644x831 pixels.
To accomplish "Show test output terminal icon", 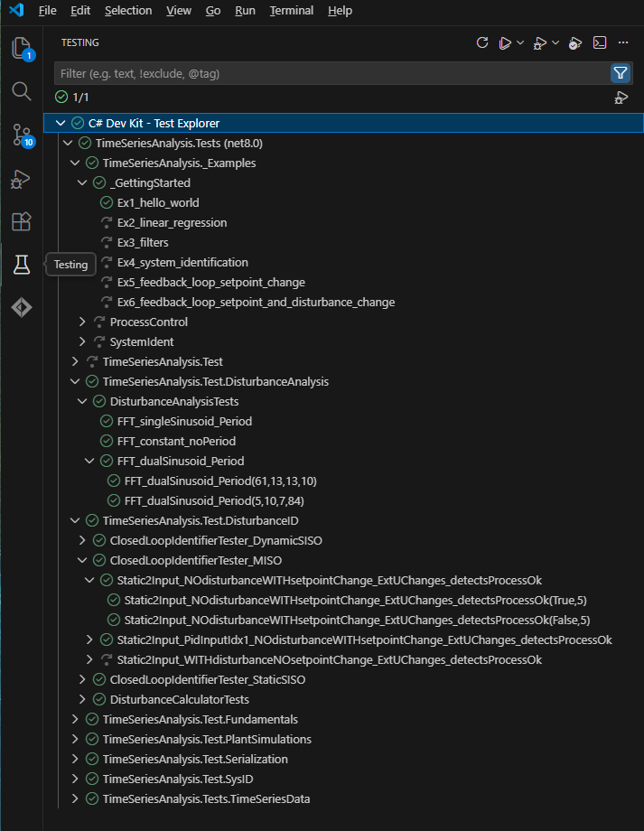I will point(600,43).
